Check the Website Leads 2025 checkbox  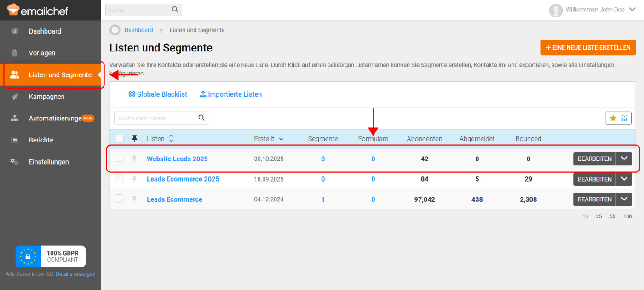(x=119, y=158)
